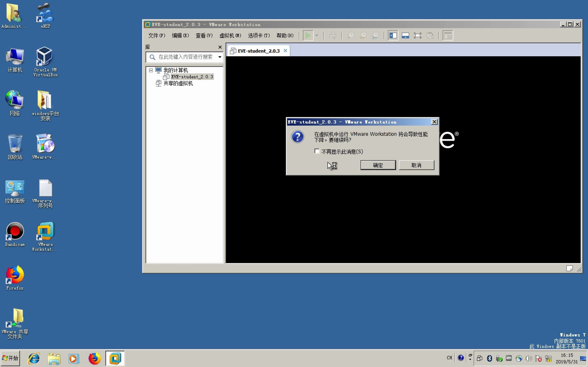Open the power options dropdown arrow

coord(317,36)
